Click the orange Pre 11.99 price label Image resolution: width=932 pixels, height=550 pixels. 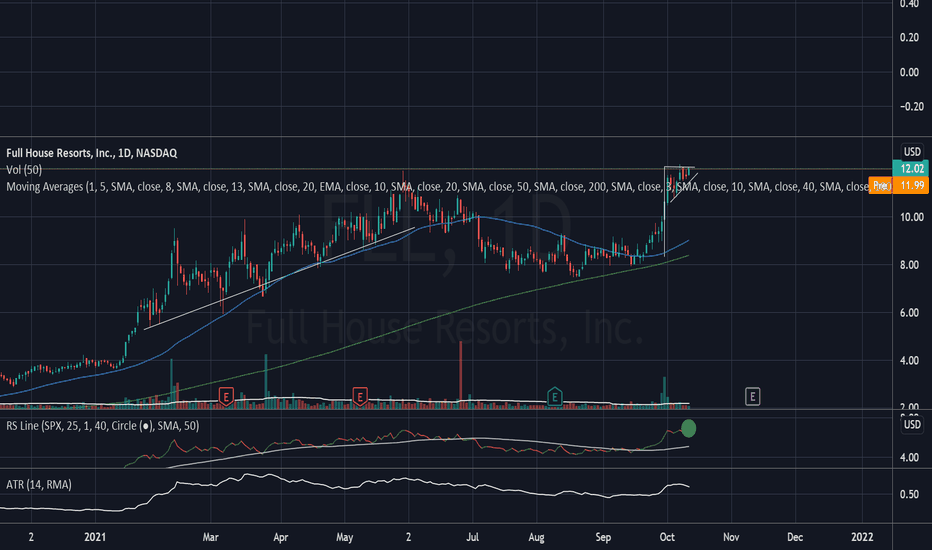point(898,186)
